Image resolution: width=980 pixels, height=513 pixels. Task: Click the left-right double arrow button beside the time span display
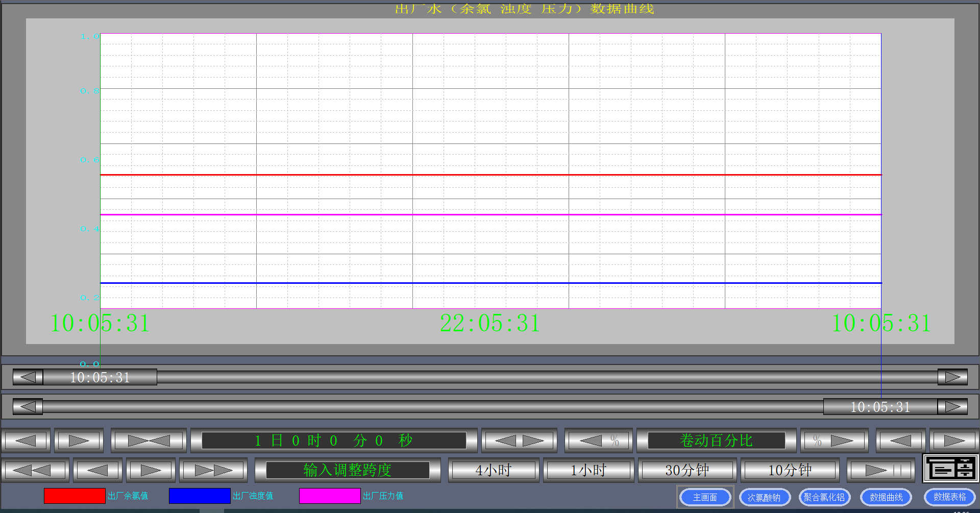point(519,441)
